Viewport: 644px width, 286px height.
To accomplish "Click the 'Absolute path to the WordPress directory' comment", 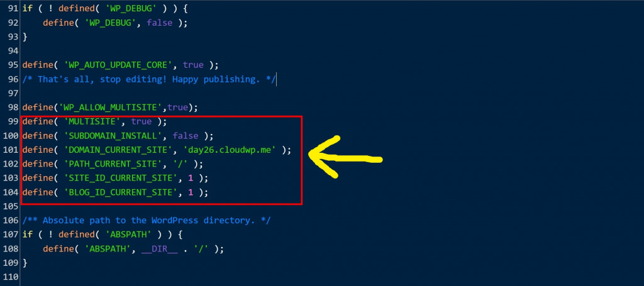I will point(147,221).
